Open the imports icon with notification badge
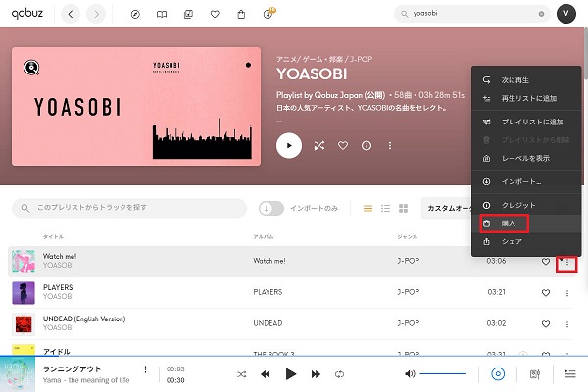This screenshot has height=392, width=588. [x=269, y=14]
